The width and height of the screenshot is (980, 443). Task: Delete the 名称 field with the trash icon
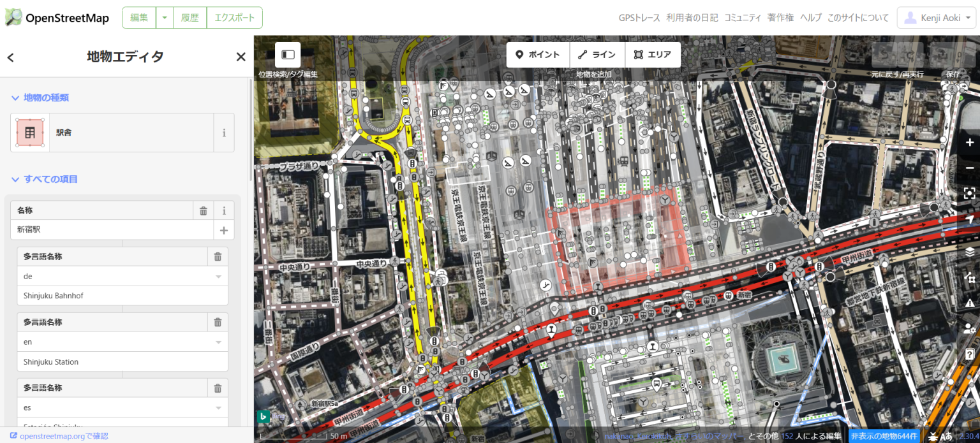203,211
